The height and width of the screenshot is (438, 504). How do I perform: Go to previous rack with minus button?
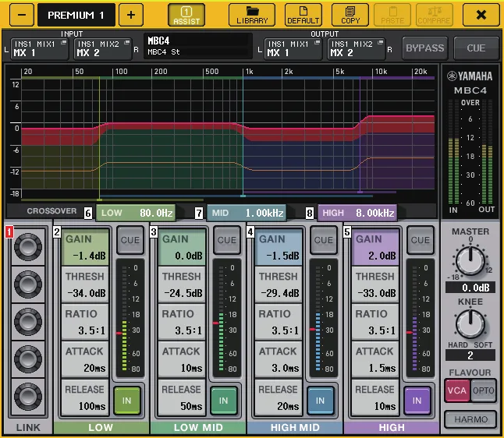[x=22, y=15]
